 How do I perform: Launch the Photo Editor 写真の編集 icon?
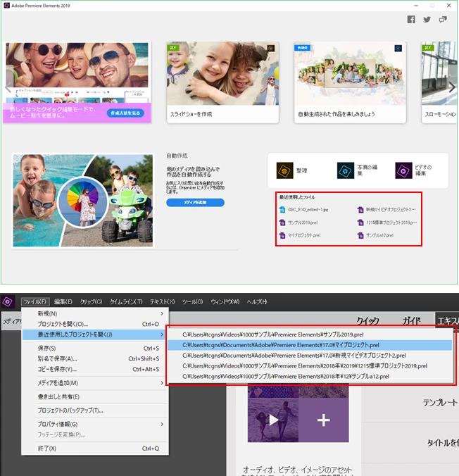[346, 170]
